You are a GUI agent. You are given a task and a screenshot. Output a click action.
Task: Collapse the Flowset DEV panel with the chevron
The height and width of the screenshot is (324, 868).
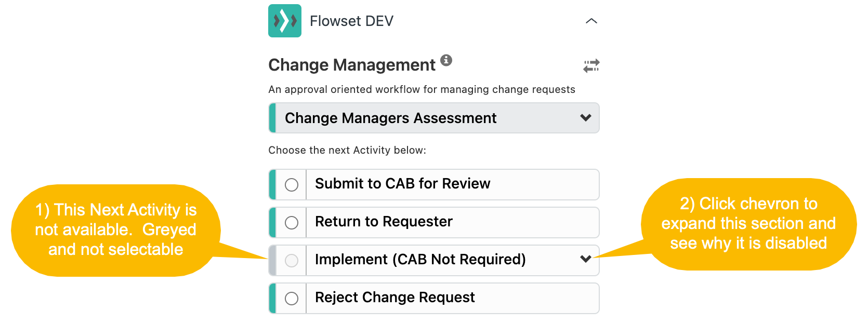click(x=591, y=21)
